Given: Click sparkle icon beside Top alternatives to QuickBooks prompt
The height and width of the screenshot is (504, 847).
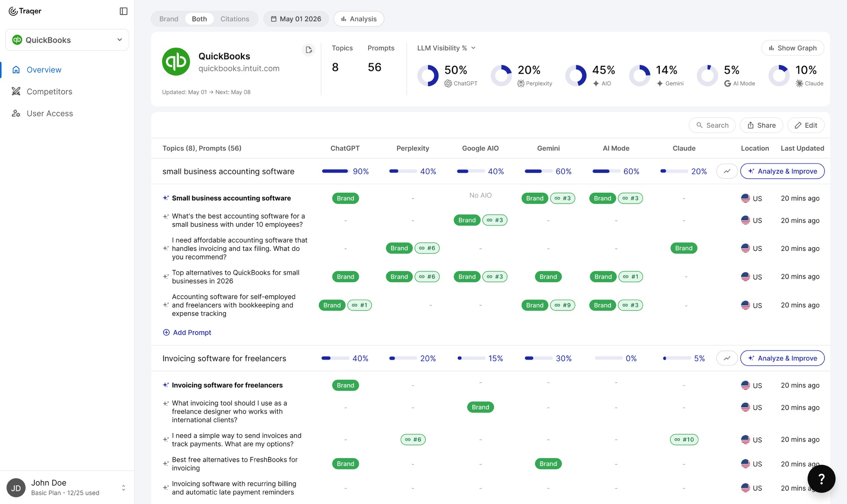Looking at the screenshot, I should (x=165, y=277).
